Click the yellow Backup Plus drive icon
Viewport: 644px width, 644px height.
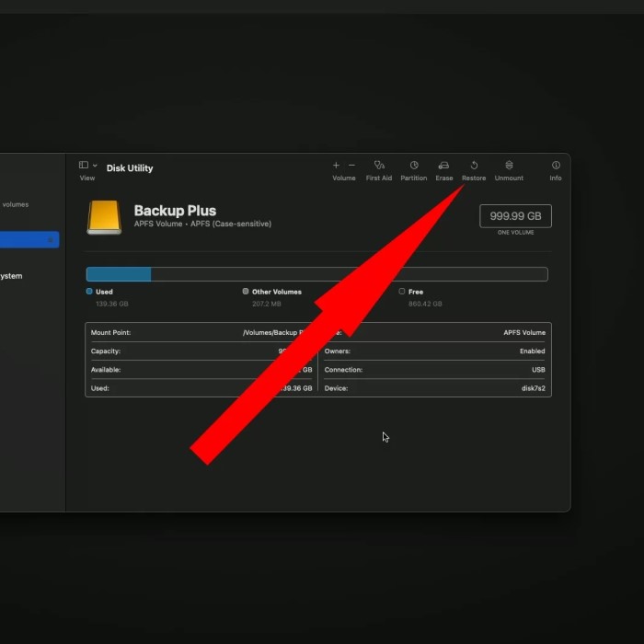104,217
